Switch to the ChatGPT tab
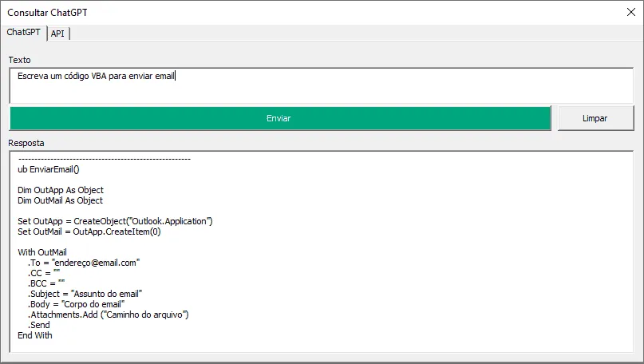 (23, 32)
